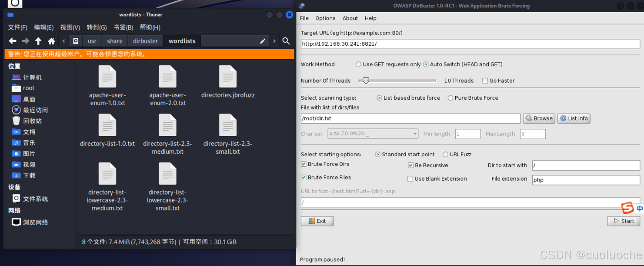Enable the Go Faster checkbox
The image size is (644, 266).
[485, 81]
